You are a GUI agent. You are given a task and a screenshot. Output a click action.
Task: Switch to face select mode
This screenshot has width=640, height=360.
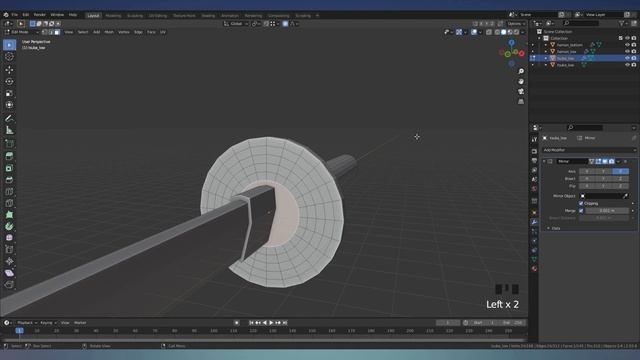(57, 32)
